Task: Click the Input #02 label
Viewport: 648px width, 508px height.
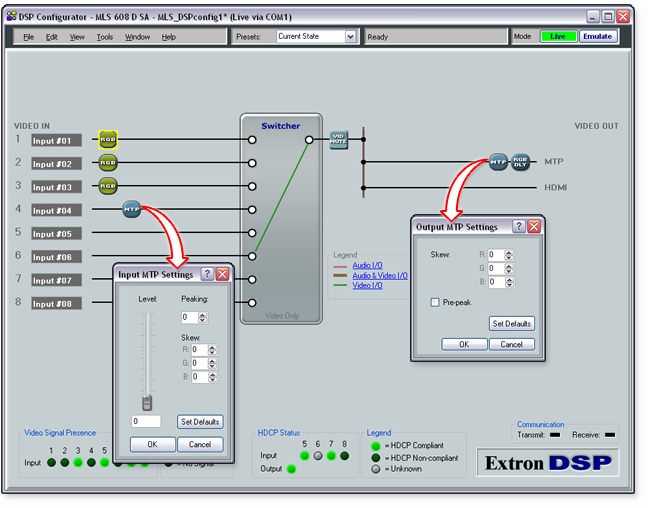Action: pos(56,164)
